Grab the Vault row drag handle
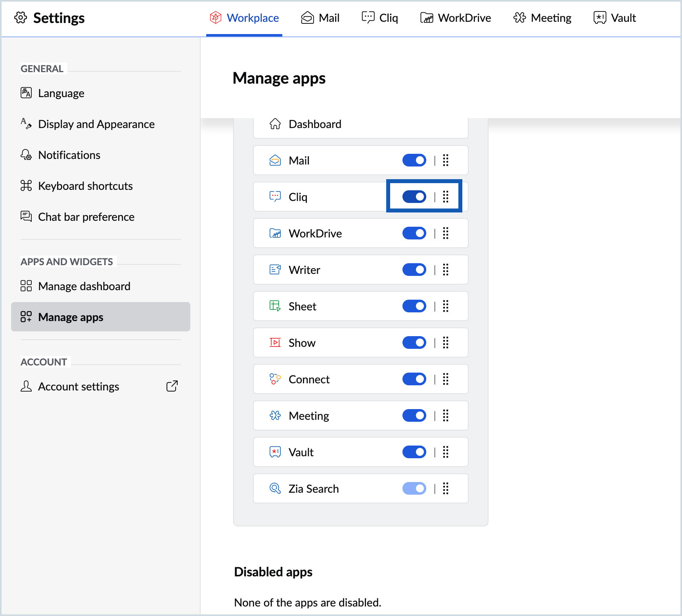This screenshot has height=616, width=682. (x=446, y=452)
